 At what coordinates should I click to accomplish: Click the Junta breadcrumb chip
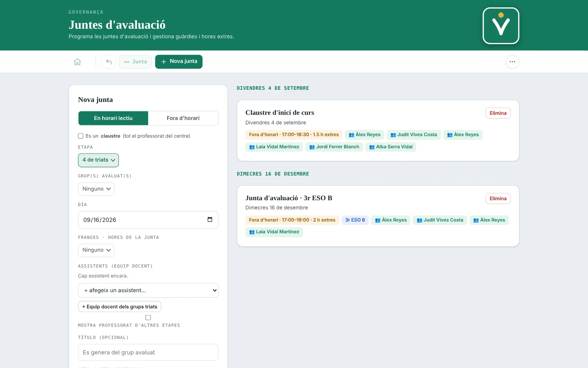click(135, 62)
